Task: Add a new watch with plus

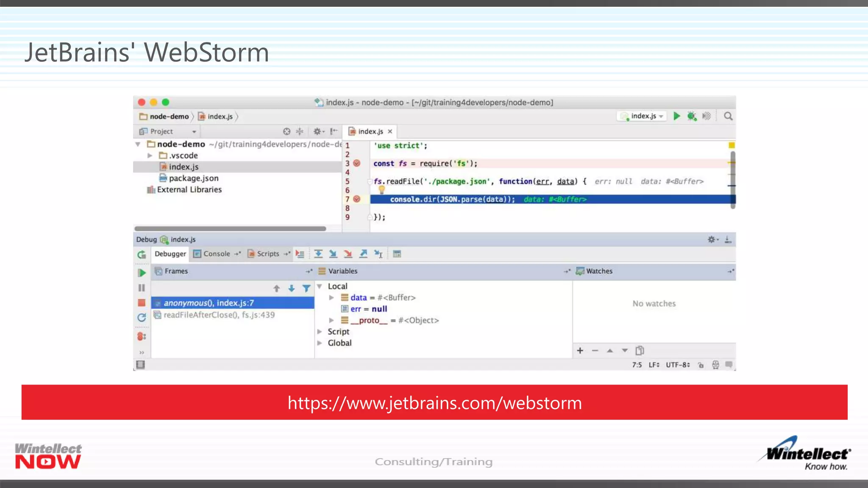Action: (x=580, y=350)
